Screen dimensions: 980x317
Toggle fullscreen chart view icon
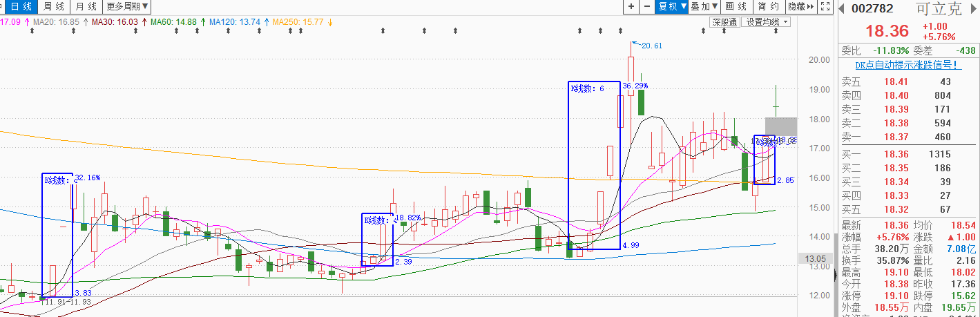(825, 7)
